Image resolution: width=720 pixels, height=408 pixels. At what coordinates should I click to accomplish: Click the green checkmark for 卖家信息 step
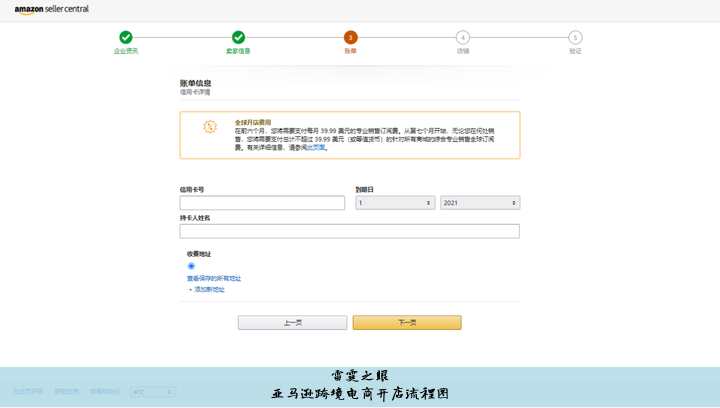(x=238, y=38)
